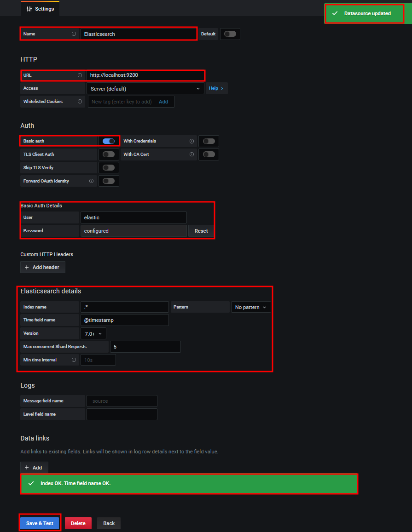Enable the With Credentials switch
Screen dimensions: 412x532
click(x=209, y=141)
